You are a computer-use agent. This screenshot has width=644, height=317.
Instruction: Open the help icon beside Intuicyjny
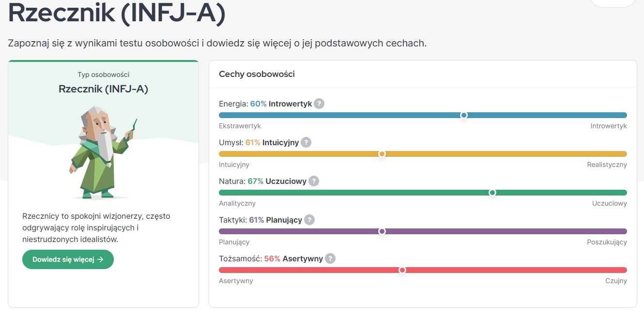[x=306, y=142]
